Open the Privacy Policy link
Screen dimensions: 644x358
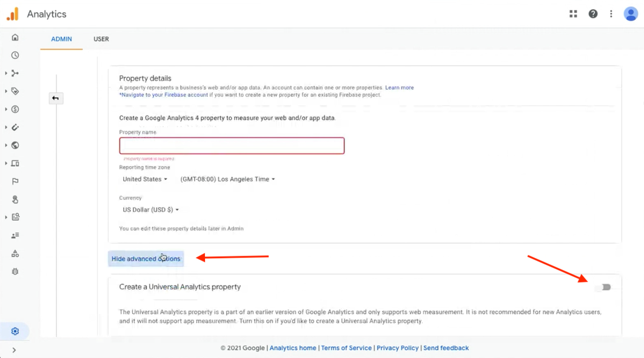tap(398, 348)
